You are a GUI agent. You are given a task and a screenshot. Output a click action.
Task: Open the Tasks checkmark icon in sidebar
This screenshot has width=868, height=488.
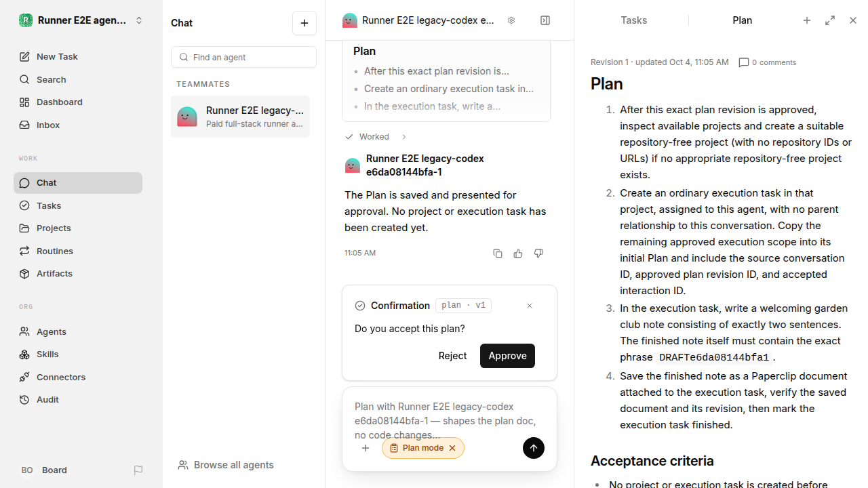point(24,205)
